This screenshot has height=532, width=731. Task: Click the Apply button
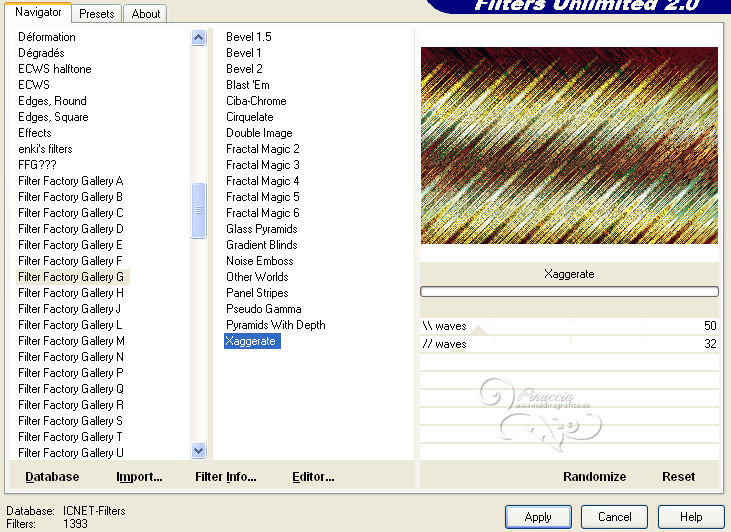coord(538,517)
